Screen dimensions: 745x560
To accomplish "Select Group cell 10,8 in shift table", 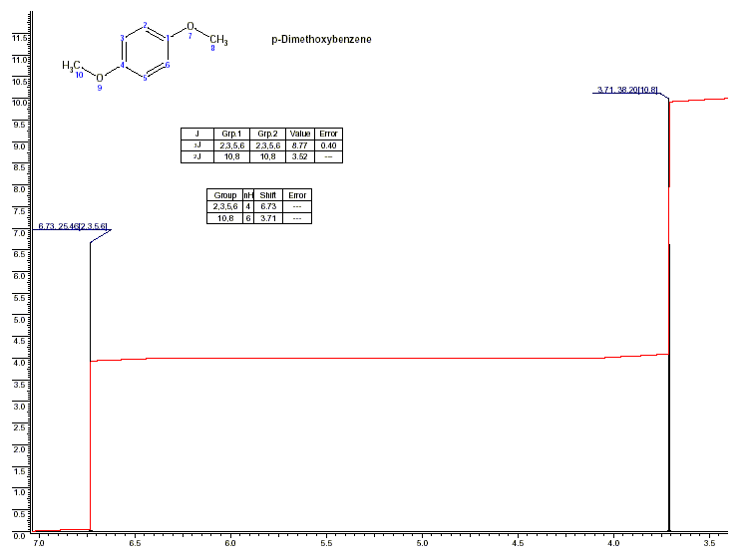I will pyautogui.click(x=224, y=218).
